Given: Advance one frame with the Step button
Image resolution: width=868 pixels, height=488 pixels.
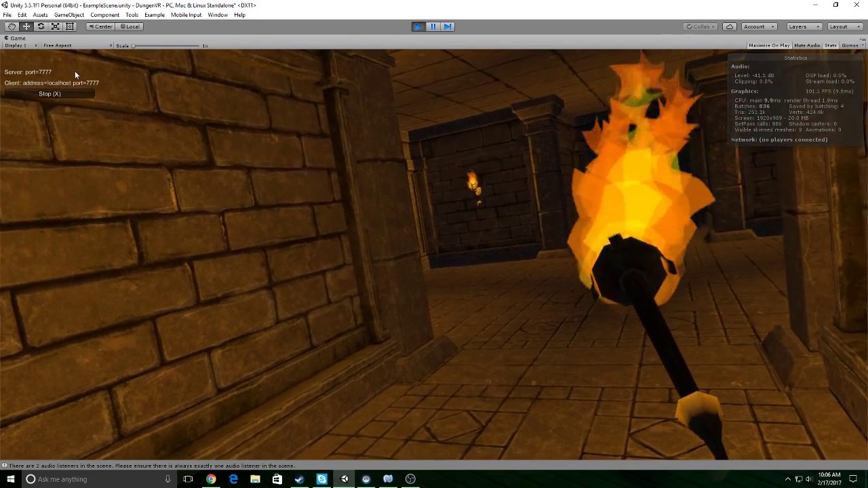Looking at the screenshot, I should [448, 26].
